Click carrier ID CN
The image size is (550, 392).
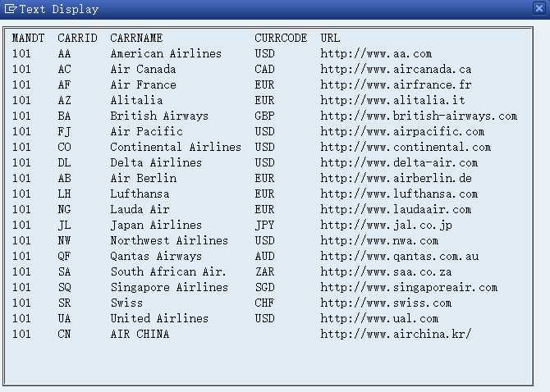(64, 335)
